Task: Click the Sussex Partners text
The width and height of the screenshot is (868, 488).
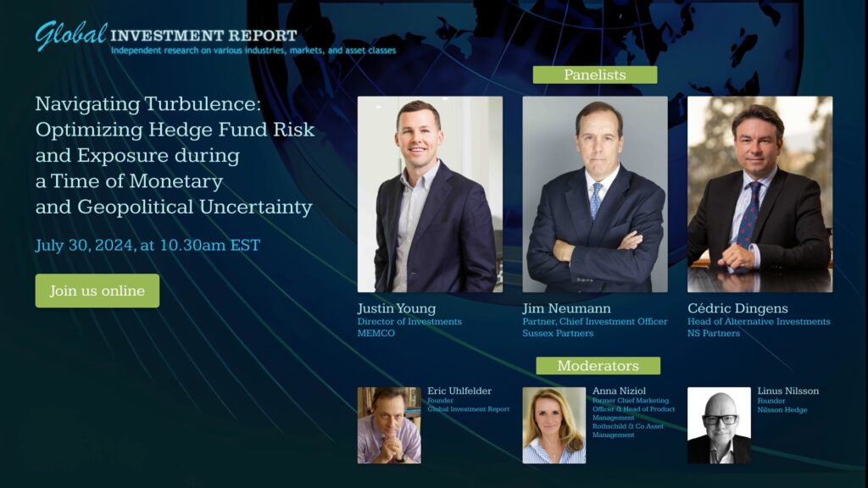Action: point(558,333)
